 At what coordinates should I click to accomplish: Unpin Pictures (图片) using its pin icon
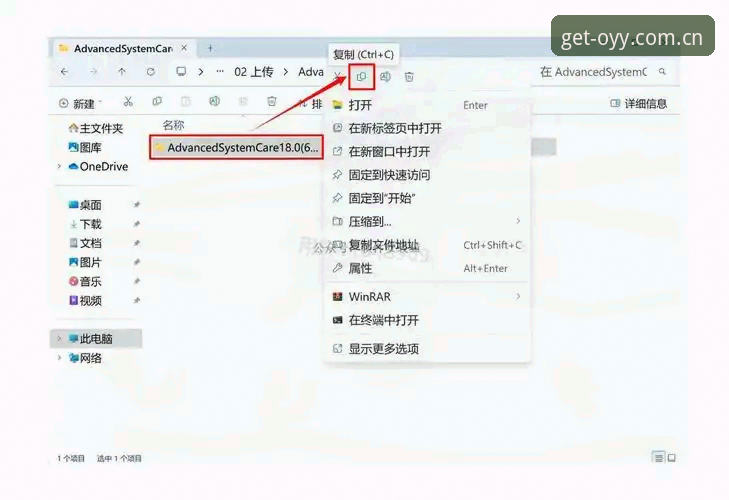(x=137, y=262)
